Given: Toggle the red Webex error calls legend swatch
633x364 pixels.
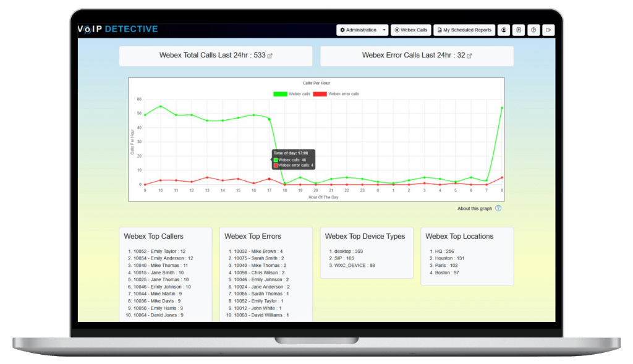Looking at the screenshot, I should pyautogui.click(x=320, y=94).
